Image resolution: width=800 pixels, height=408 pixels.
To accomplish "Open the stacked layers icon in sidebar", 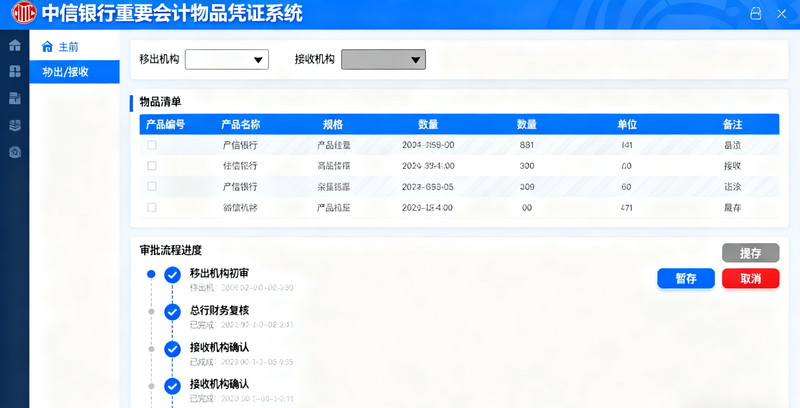I will tap(15, 125).
